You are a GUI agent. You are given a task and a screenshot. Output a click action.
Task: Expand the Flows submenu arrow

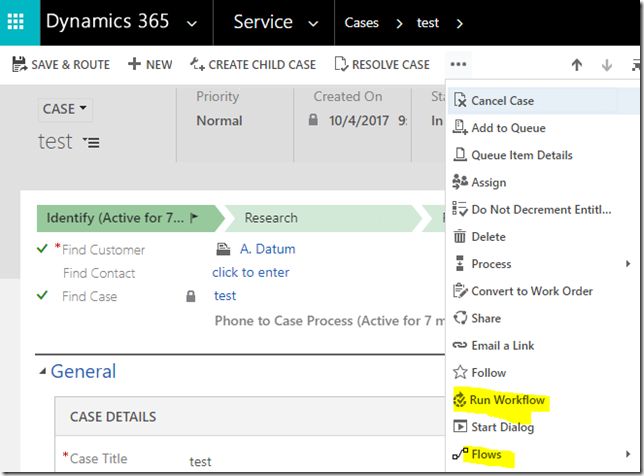(x=628, y=454)
